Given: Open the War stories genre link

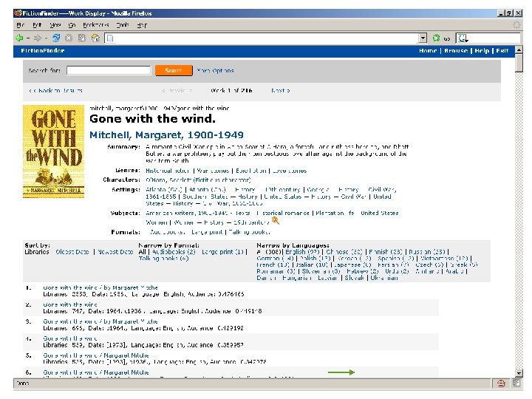Looking at the screenshot, I should pos(213,171).
